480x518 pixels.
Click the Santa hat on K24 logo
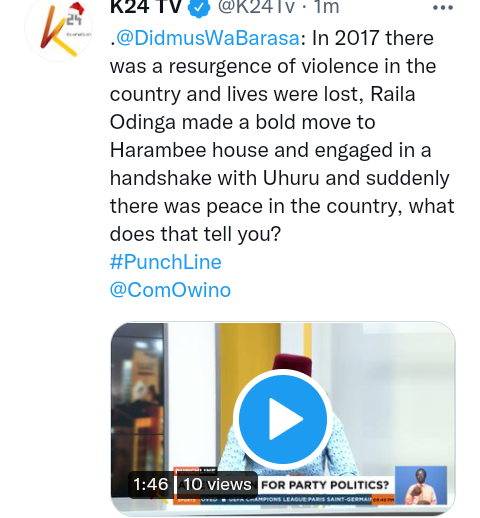(x=76, y=9)
